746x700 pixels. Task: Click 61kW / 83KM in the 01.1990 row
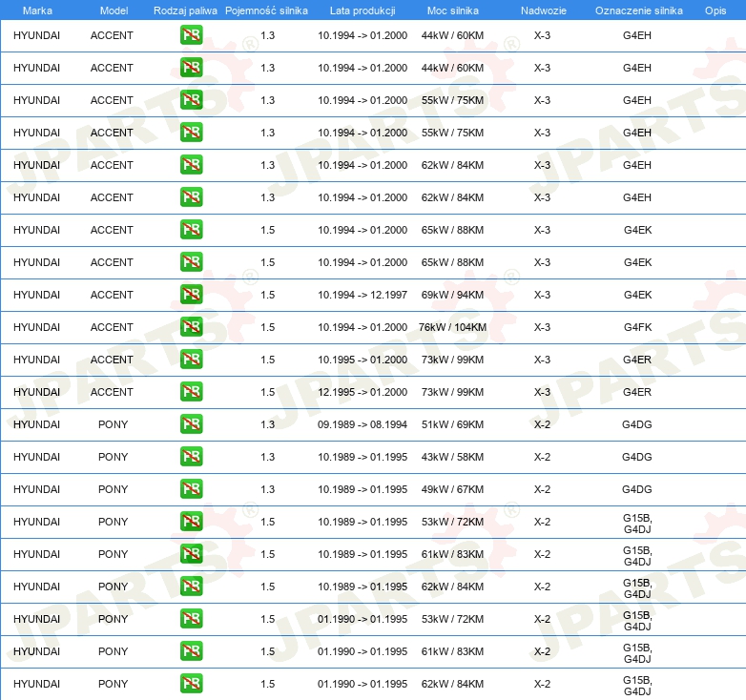coord(452,651)
